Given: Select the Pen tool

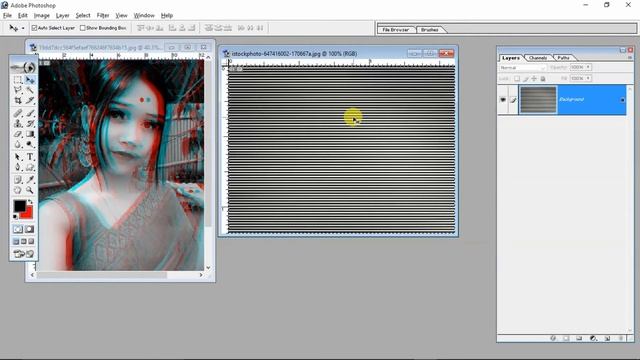Looking at the screenshot, I should (18, 167).
